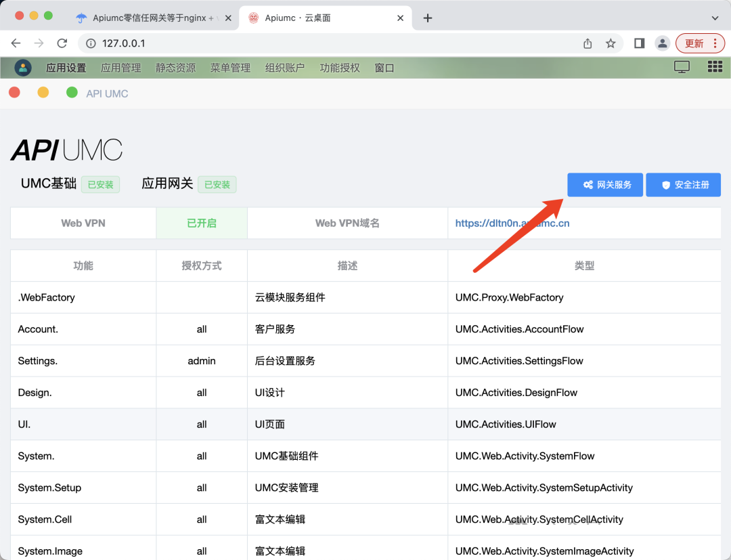Click the browser reload icon

tap(62, 43)
